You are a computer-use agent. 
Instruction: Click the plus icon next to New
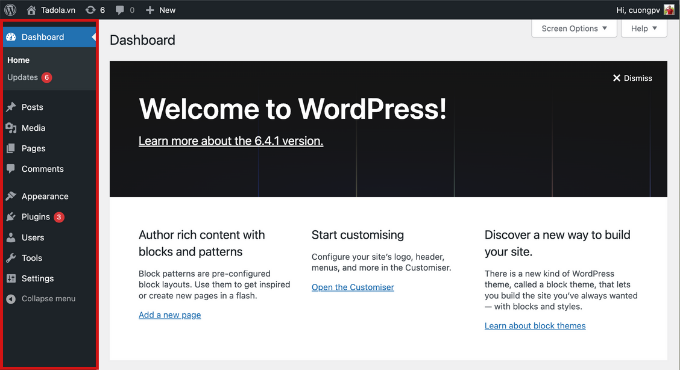tap(150, 10)
